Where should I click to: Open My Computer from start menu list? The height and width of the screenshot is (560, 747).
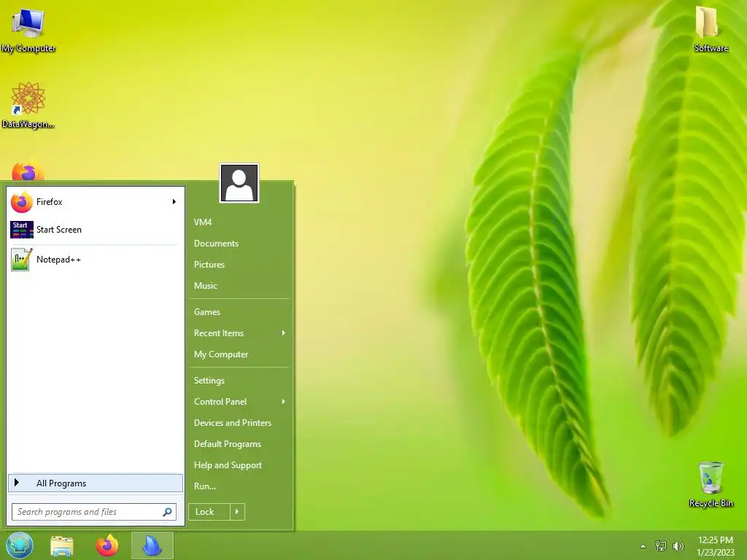coord(221,354)
